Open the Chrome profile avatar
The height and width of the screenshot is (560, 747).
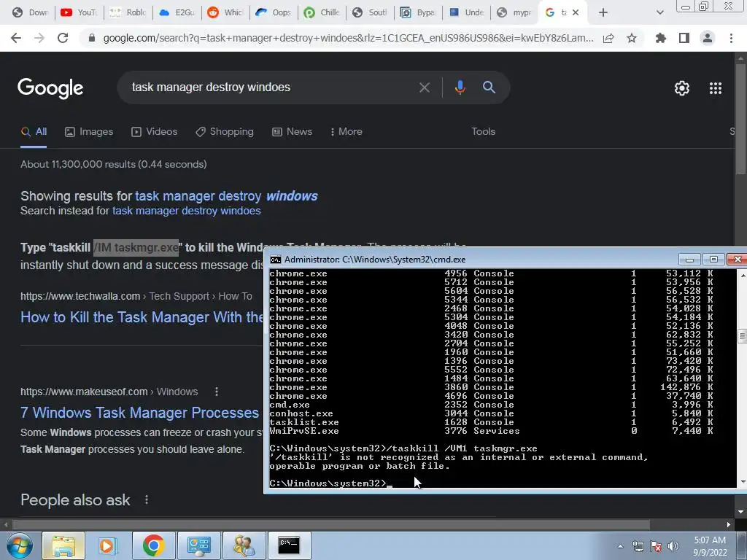[708, 38]
